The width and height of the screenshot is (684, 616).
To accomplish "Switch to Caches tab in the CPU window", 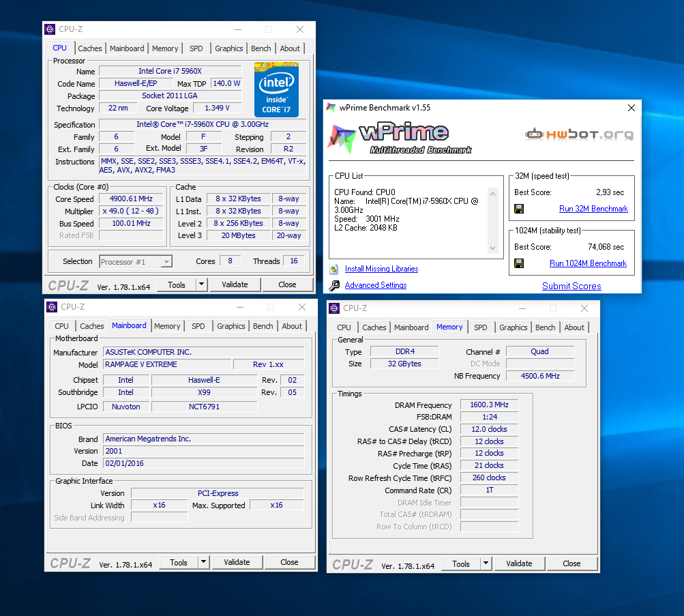I will click(x=90, y=48).
